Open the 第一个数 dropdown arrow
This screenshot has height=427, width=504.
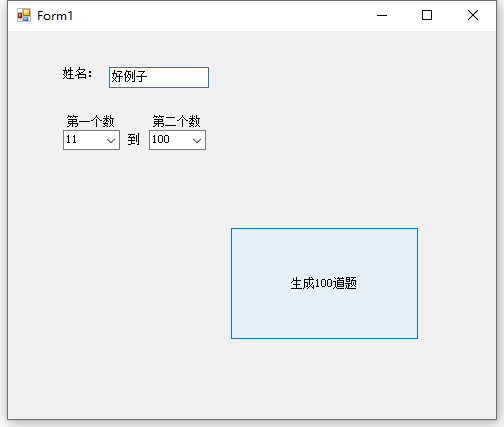(111, 140)
